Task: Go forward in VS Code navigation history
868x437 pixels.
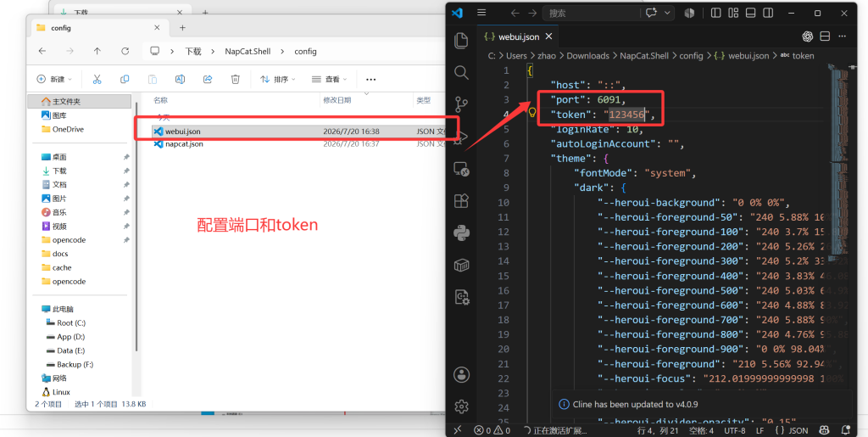Action: click(532, 13)
